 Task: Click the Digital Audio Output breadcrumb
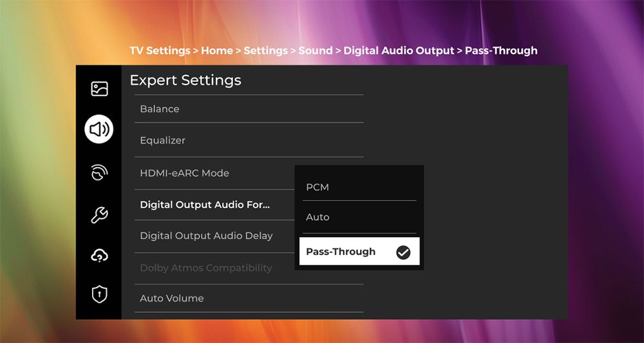(x=399, y=50)
